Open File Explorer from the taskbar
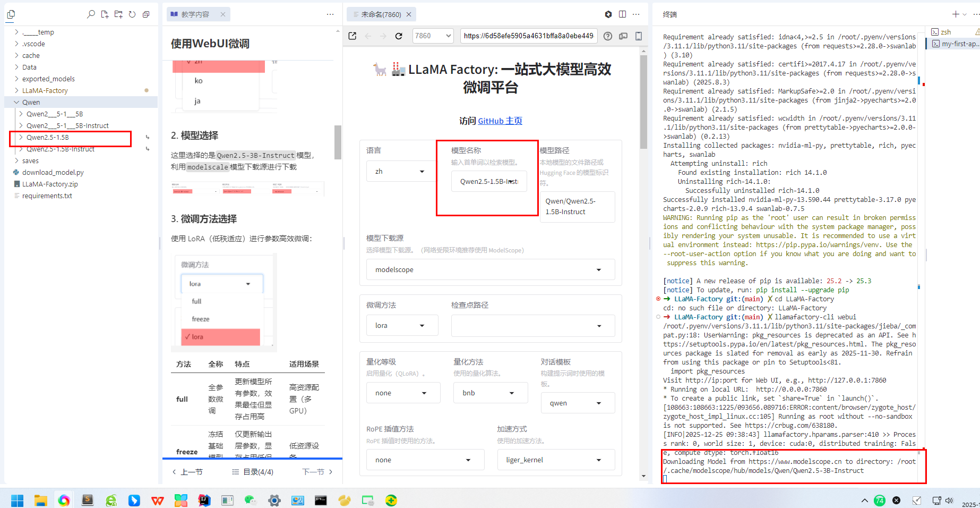This screenshot has height=508, width=980. pos(41,500)
